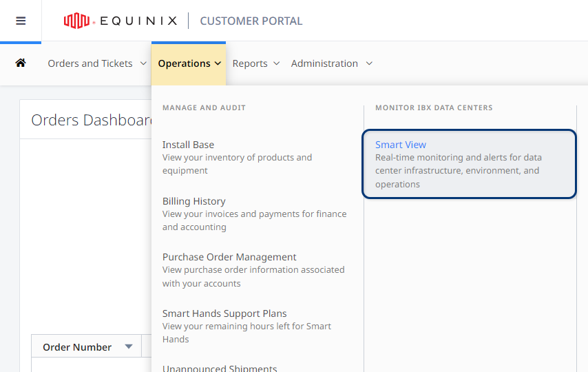Expand the Orders and Tickets menu
Image resolution: width=588 pixels, height=372 pixels.
pos(97,63)
